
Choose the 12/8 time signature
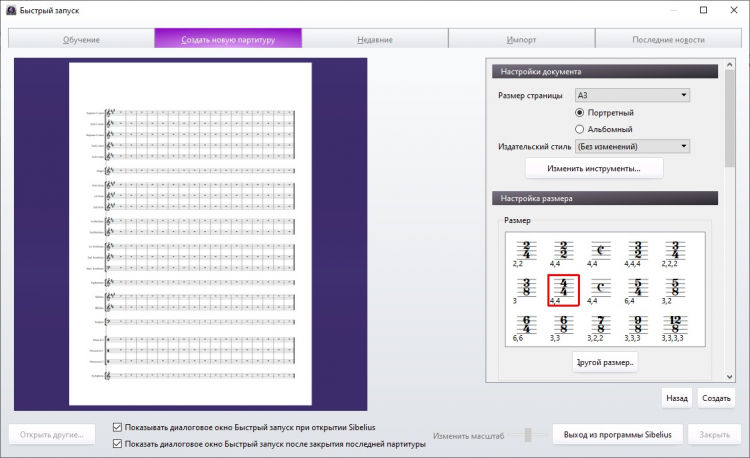pos(676,327)
